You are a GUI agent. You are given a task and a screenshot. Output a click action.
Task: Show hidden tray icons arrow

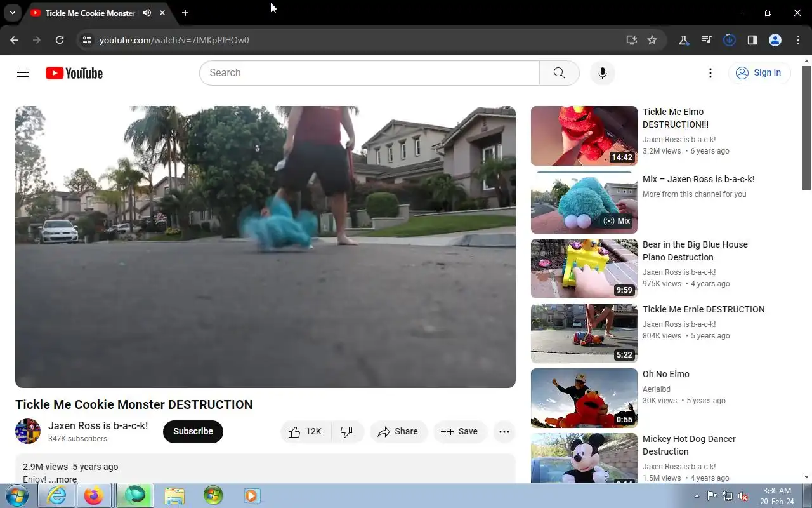click(x=697, y=496)
